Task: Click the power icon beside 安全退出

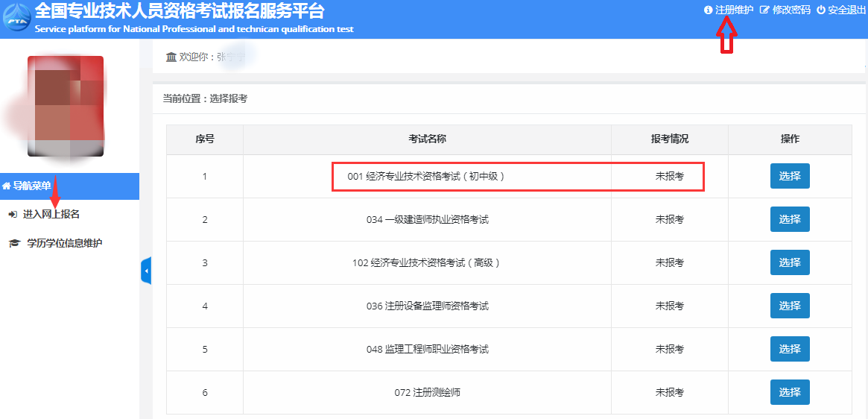Action: tap(821, 10)
